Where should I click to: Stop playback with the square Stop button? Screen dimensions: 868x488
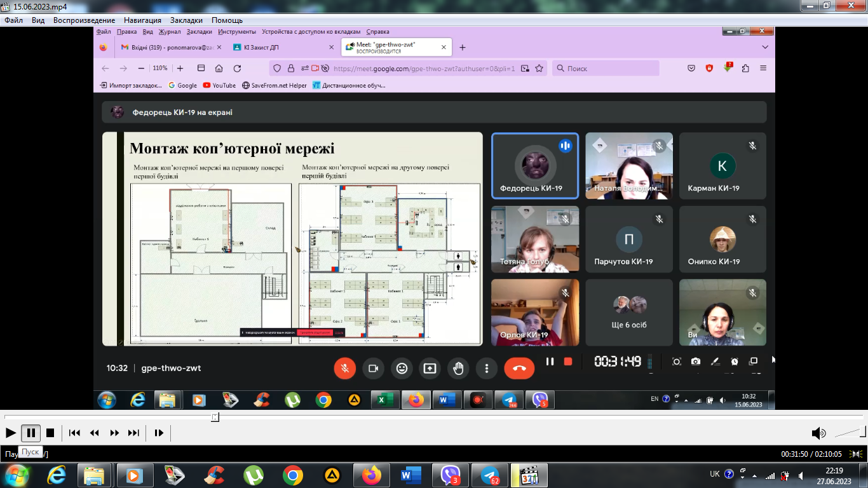pos(50,433)
